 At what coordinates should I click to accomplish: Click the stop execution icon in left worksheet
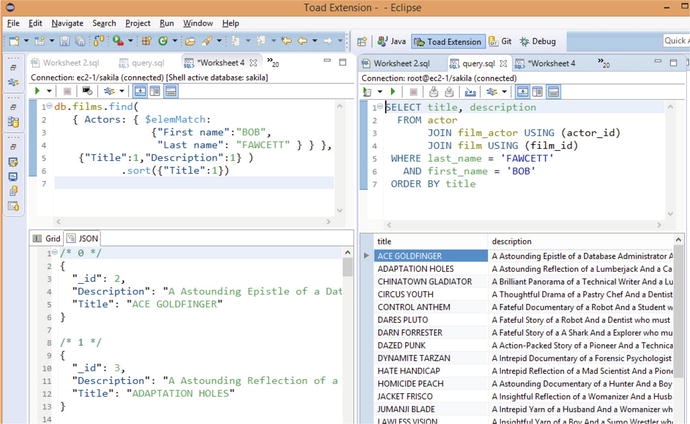click(70, 91)
